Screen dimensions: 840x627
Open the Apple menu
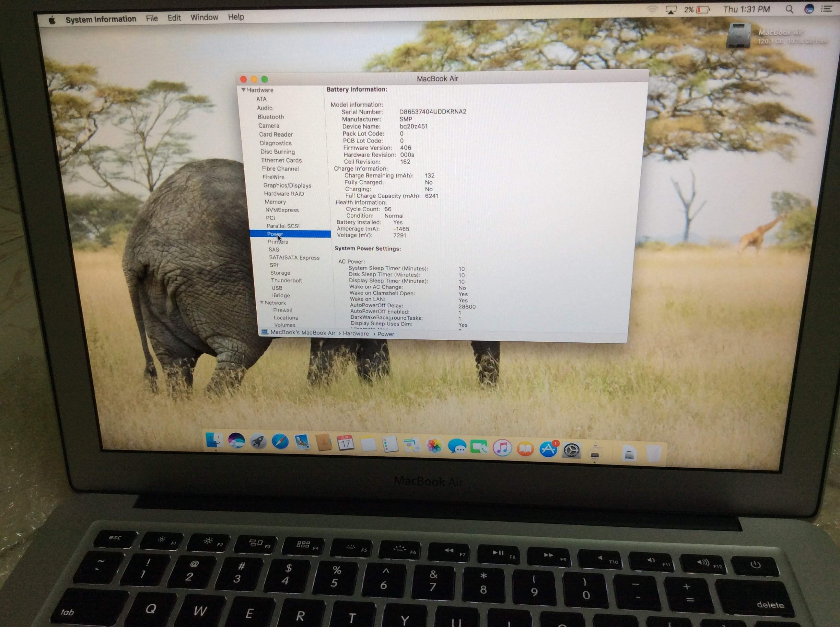(x=52, y=20)
